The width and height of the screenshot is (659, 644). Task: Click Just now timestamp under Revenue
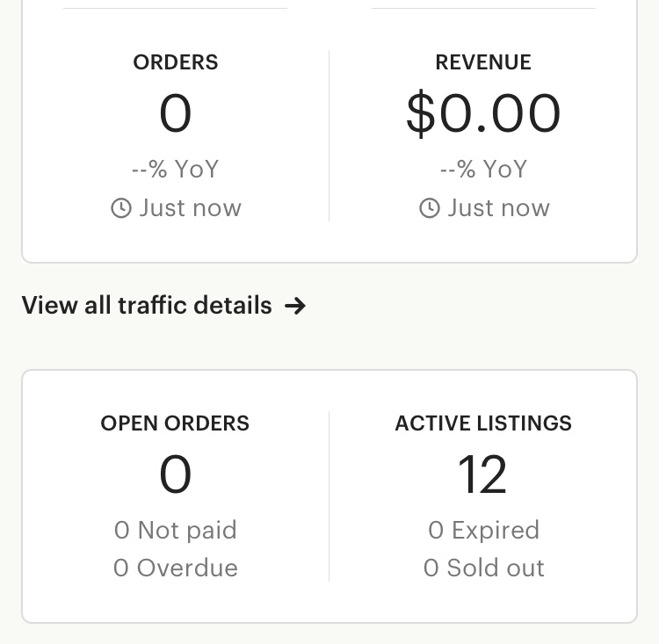pyautogui.click(x=497, y=208)
